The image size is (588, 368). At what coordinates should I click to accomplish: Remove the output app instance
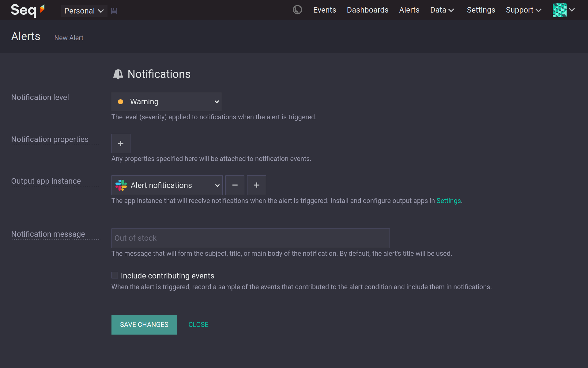coord(235,185)
